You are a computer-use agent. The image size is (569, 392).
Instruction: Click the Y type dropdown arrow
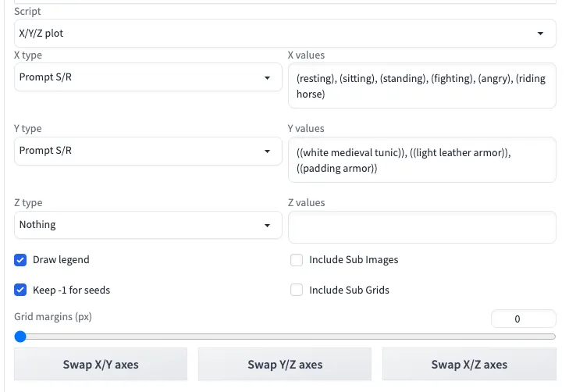(268, 151)
